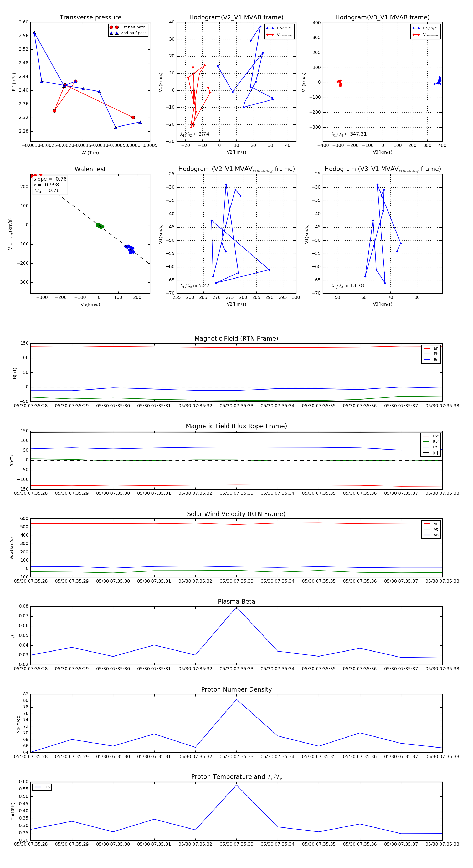
Task: Click the "Vsw(km/s)" y-axis label
Action: tap(12, 548)
